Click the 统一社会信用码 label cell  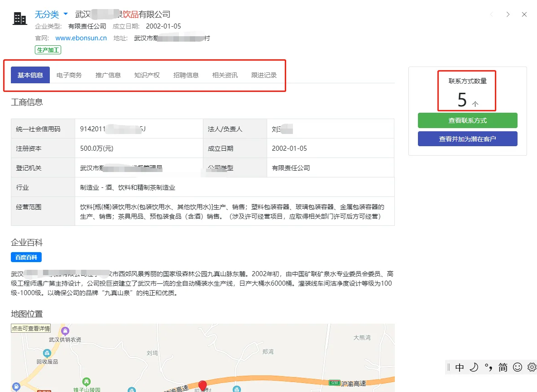tap(43, 129)
